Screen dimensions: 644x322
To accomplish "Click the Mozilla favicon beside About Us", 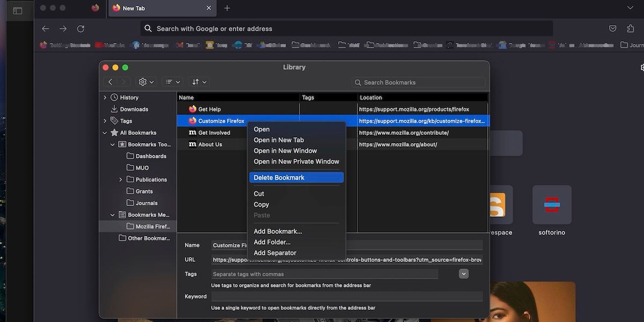I will [192, 144].
